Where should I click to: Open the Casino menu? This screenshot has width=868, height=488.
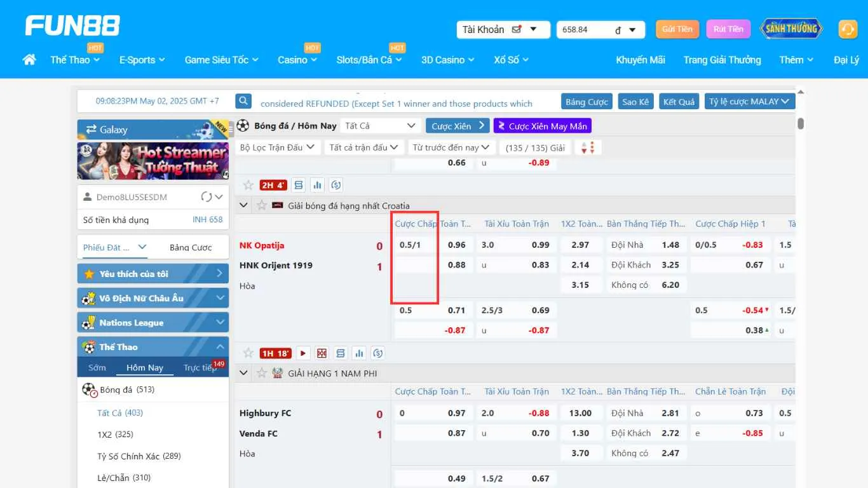click(x=297, y=60)
